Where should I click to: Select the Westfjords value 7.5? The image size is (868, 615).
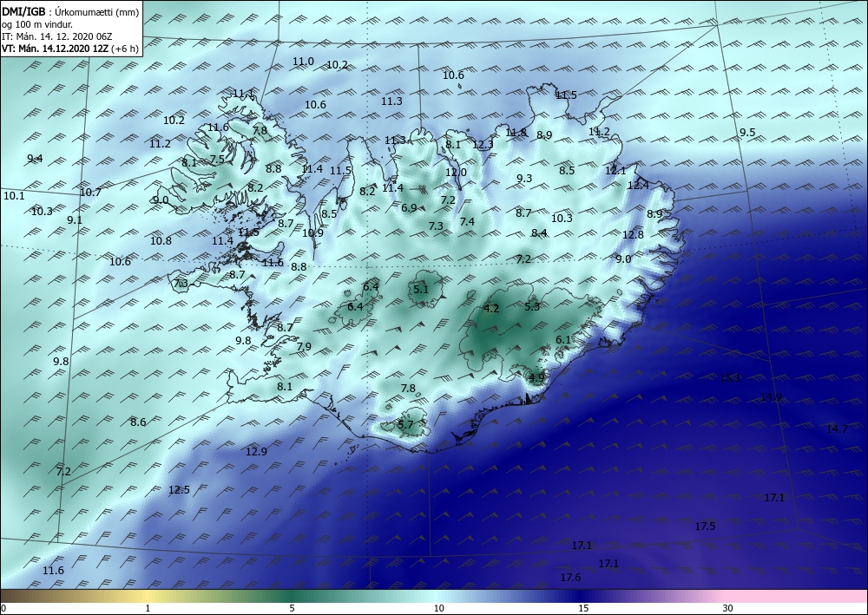click(218, 160)
